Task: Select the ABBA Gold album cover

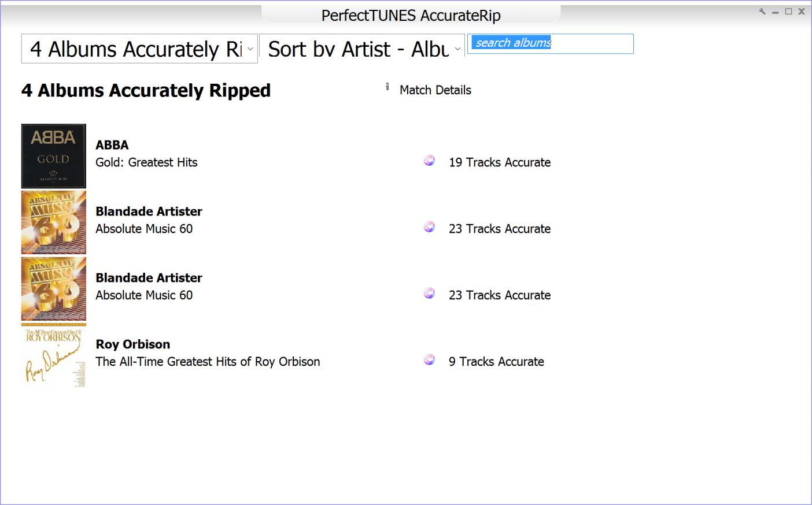Action: click(x=54, y=156)
